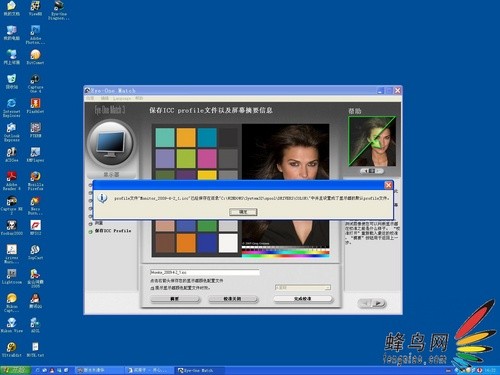Toggle the before/after help preview thumbnail
Image resolution: width=500 pixels, height=375 pixels.
click(372, 141)
